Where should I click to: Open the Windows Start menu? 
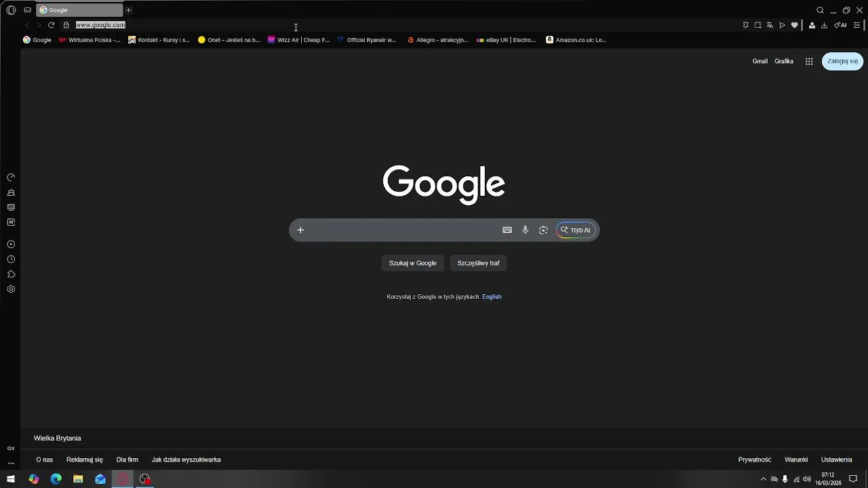tap(11, 479)
